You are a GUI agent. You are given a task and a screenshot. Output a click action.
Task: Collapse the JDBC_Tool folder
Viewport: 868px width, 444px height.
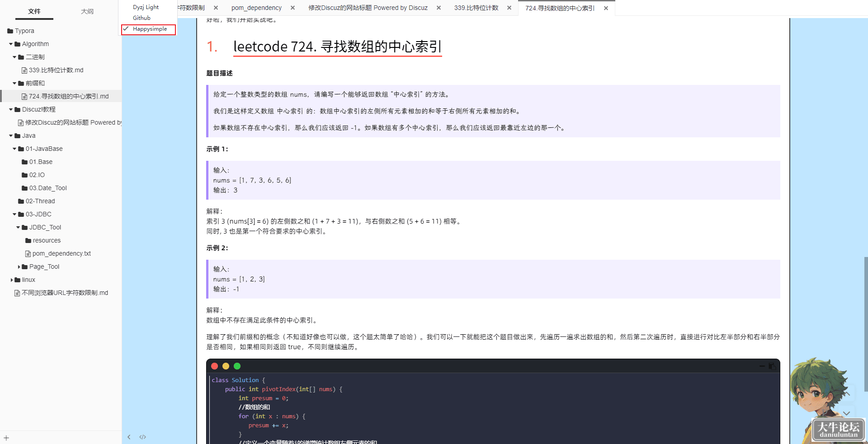pyautogui.click(x=18, y=227)
